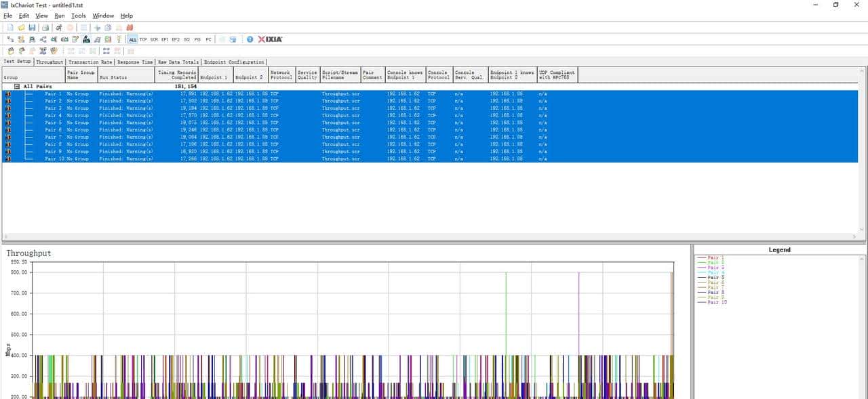Click the IXIA logo in toolbar
Screen dimensions: 868x399
270,39
